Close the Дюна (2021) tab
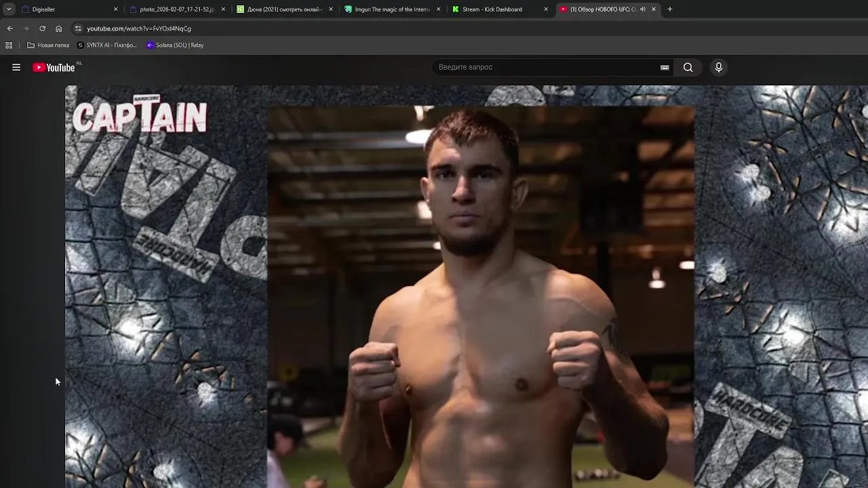This screenshot has width=868, height=488. pyautogui.click(x=331, y=9)
